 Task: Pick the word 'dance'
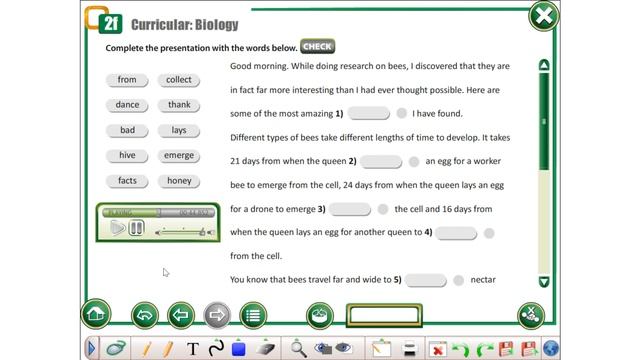127,105
